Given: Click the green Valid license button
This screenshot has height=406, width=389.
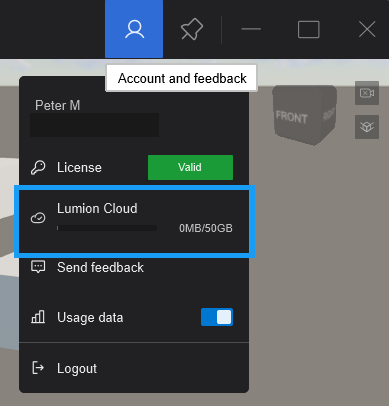Looking at the screenshot, I should point(190,167).
